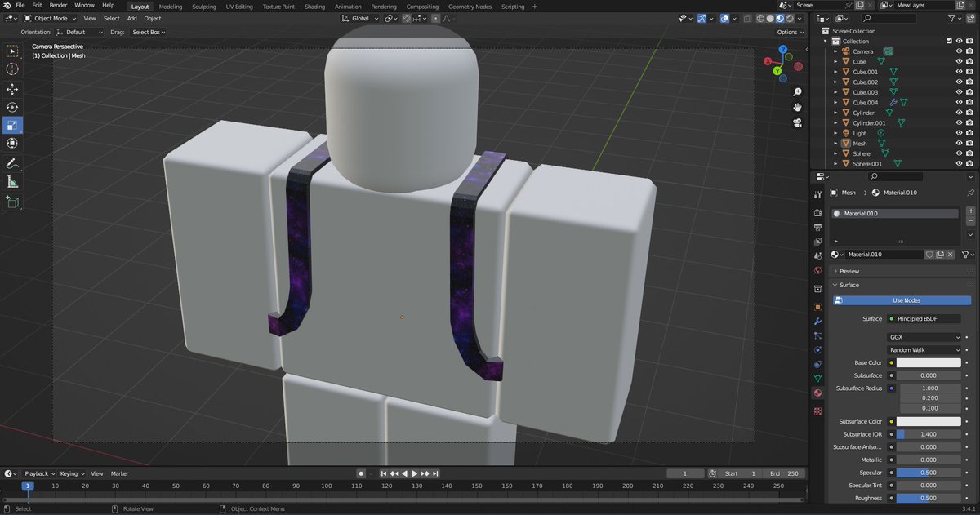This screenshot has width=980, height=515.
Task: Select the Rotate tool in the toolbar
Action: [x=12, y=107]
